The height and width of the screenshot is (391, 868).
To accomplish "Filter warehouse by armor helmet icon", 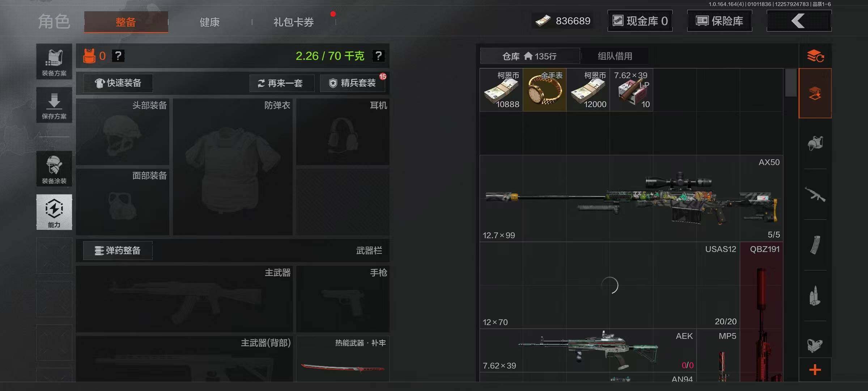I will point(815,144).
